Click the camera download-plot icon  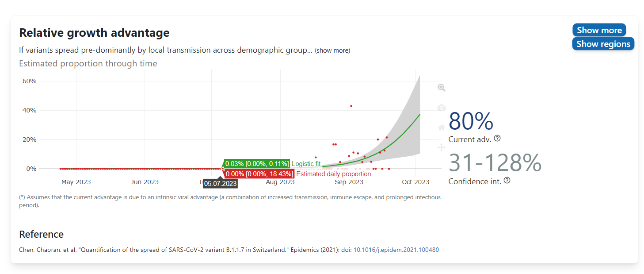(x=441, y=108)
